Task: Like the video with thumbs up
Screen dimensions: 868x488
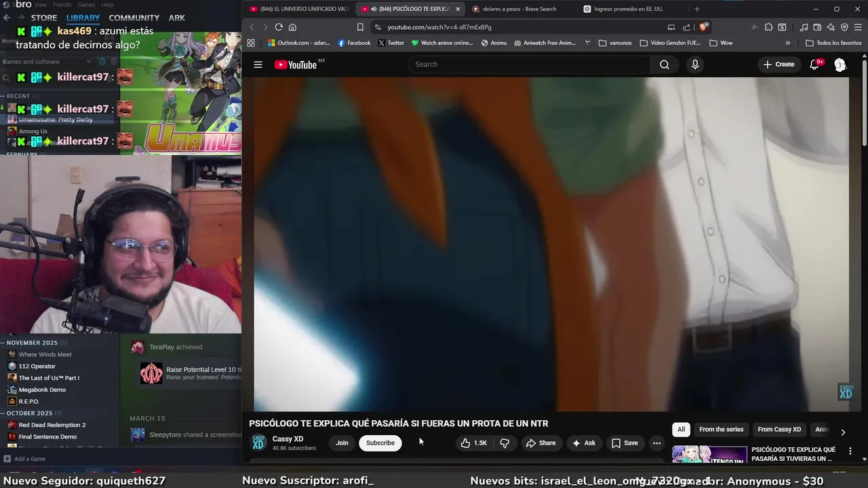Action: [x=474, y=443]
